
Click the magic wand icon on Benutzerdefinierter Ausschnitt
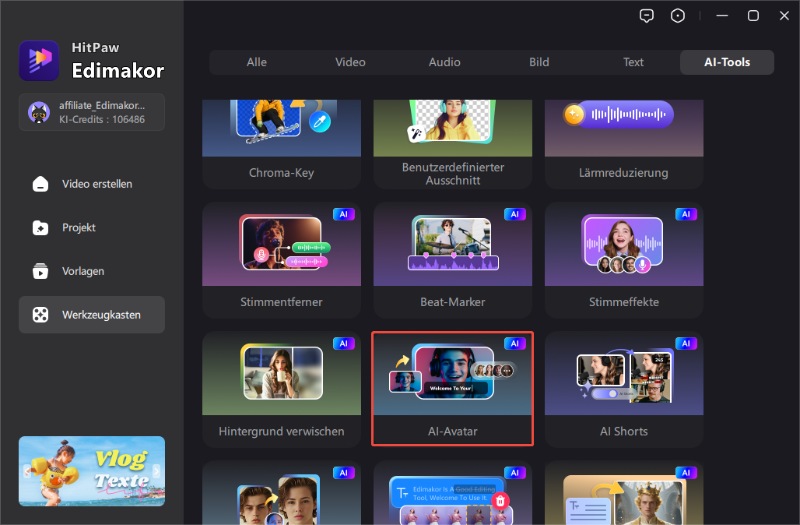[416, 134]
